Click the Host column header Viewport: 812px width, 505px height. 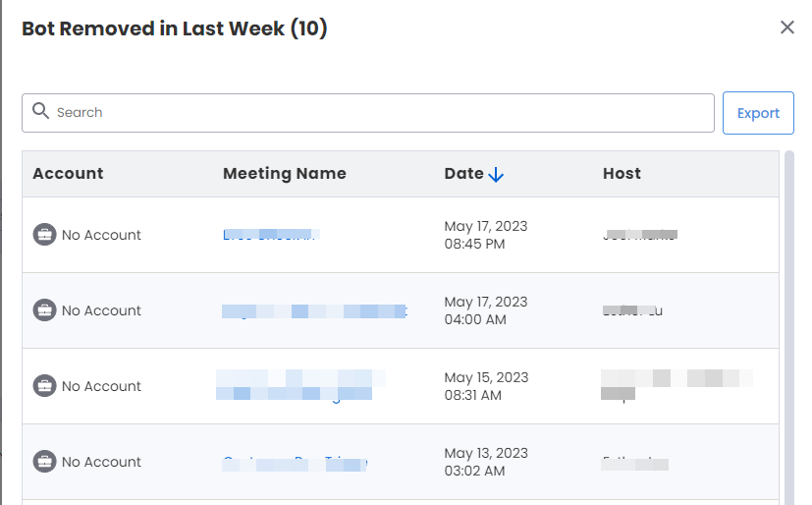pyautogui.click(x=622, y=174)
